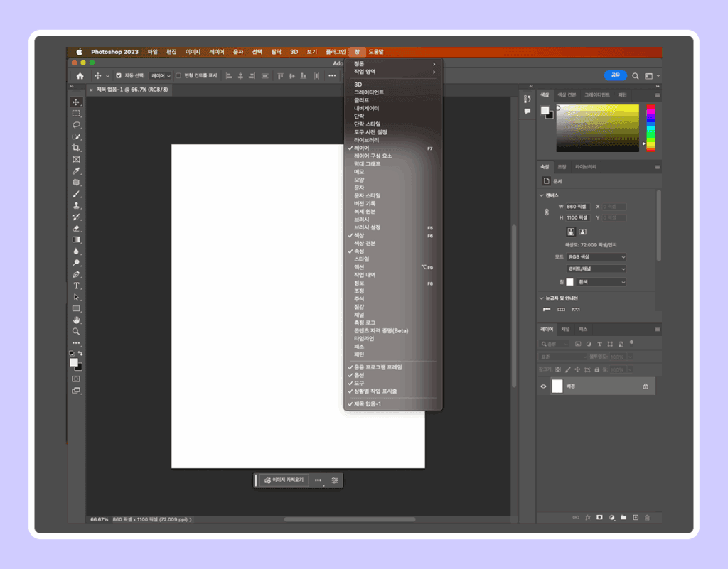Viewport: 728px width, 569px height.
Task: Click the new layer icon in Layers panel
Action: pos(636,518)
